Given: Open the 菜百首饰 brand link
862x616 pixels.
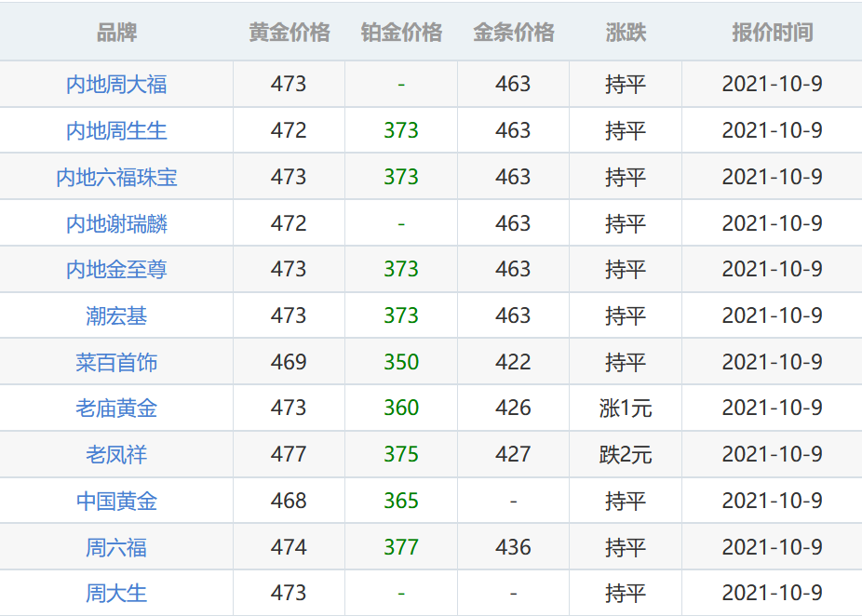Looking at the screenshot, I should coord(116,362).
